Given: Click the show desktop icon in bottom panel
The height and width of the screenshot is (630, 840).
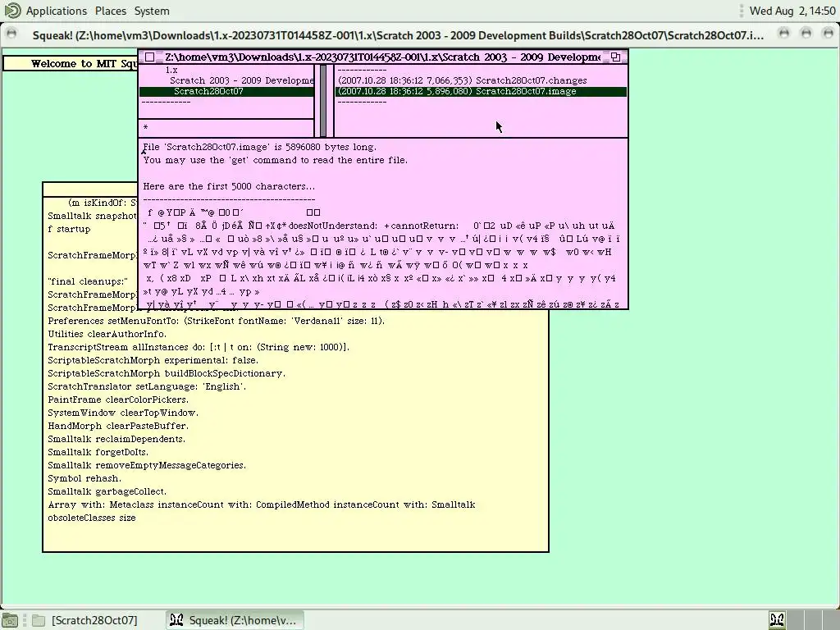Looking at the screenshot, I should click(x=10, y=620).
